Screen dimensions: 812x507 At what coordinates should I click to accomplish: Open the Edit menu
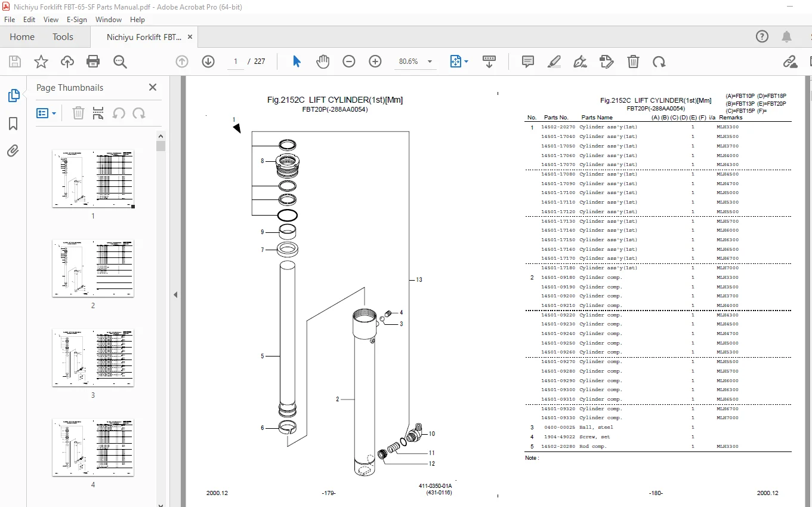pyautogui.click(x=29, y=19)
